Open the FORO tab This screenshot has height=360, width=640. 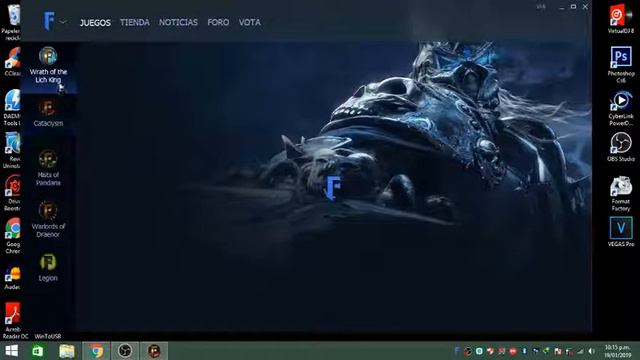pos(218,22)
